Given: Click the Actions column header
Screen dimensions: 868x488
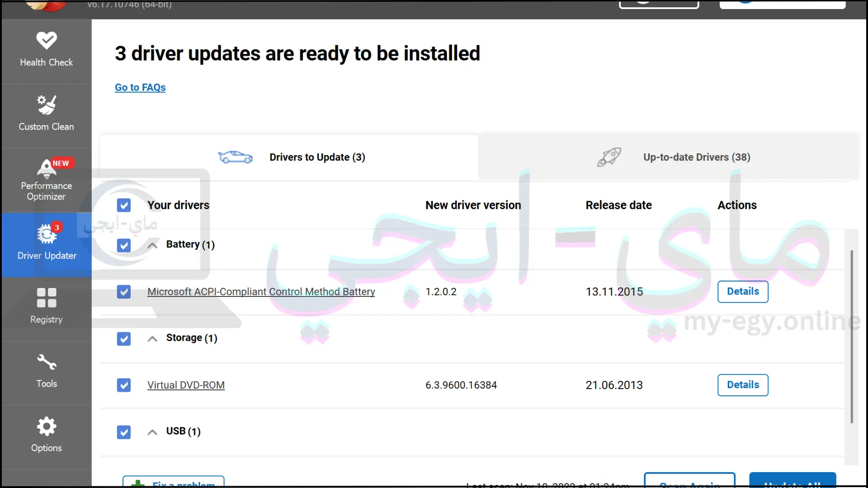Looking at the screenshot, I should tap(737, 205).
